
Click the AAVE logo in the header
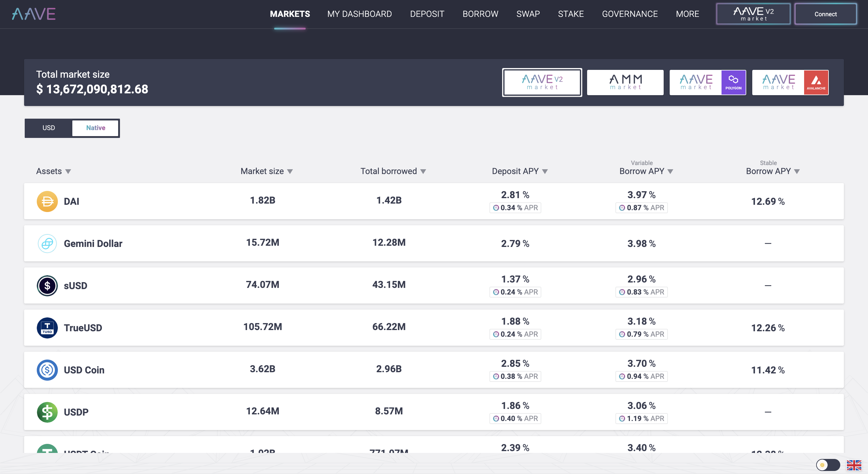tap(34, 14)
